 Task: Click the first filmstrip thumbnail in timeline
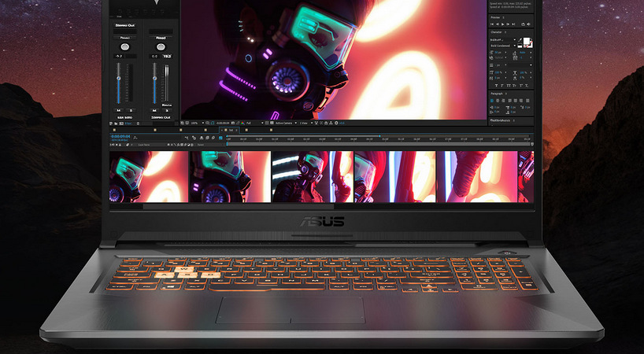pyautogui.click(x=149, y=176)
